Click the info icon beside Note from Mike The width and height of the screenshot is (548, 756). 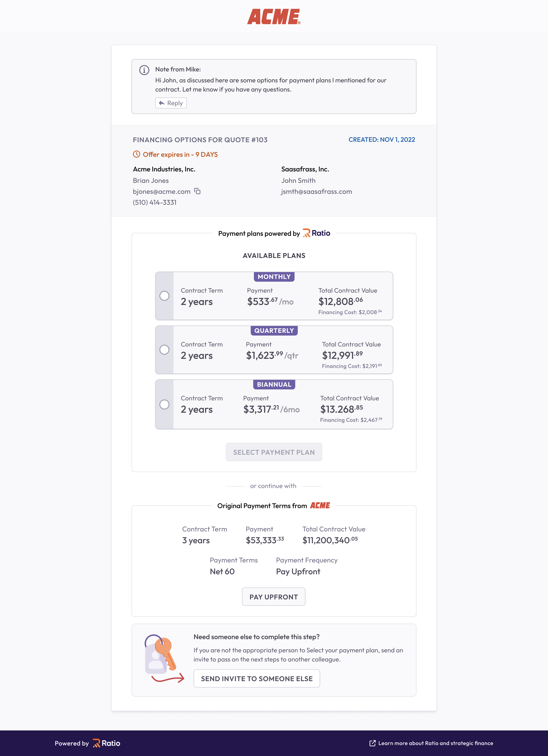(x=144, y=70)
